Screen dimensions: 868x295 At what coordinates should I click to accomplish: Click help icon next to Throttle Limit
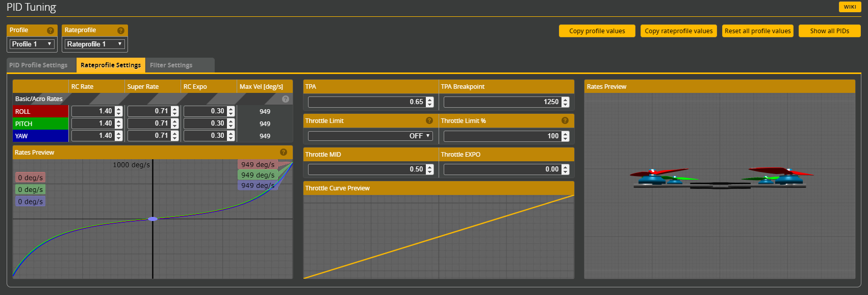[x=429, y=120]
